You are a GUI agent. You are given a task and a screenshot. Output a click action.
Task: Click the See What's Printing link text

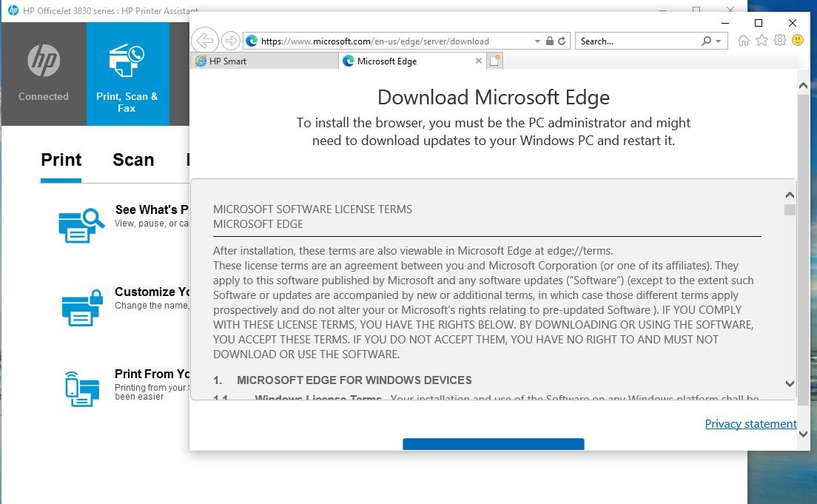coord(152,209)
